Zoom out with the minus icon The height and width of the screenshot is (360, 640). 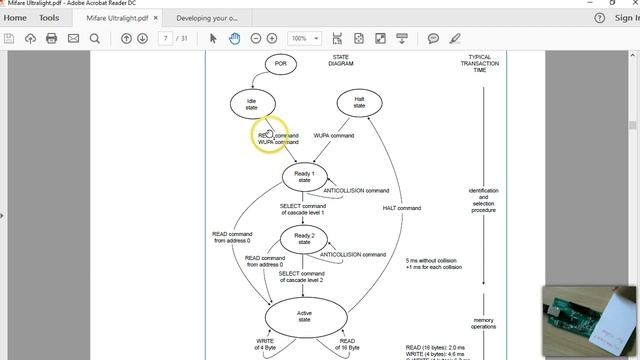[256, 38]
